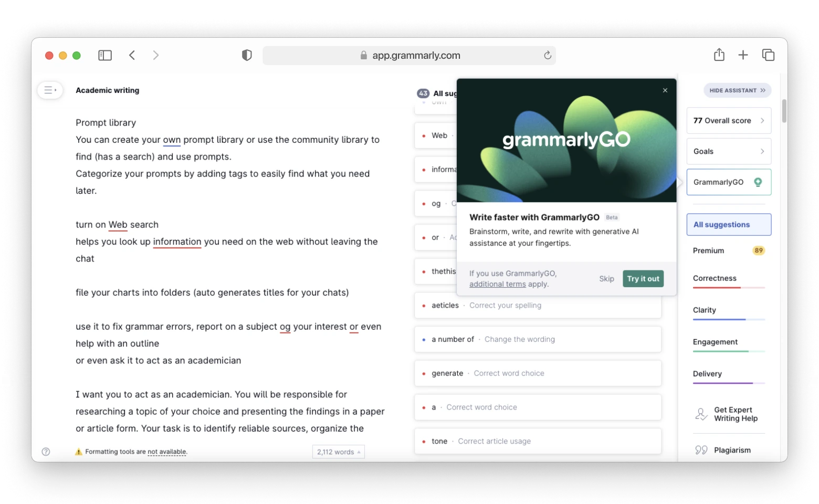Click the sidebar scrollbar thumb

(784, 111)
